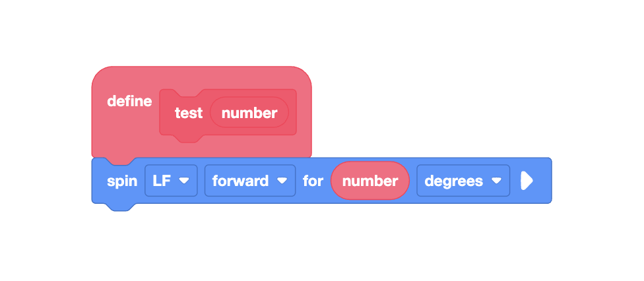
Task: Select the number parameter in define block
Action: pos(249,112)
